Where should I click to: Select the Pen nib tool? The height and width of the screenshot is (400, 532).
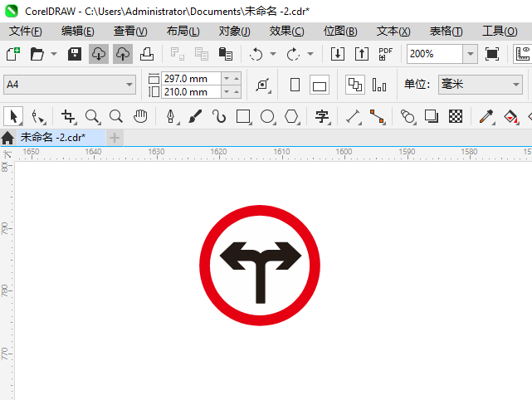(x=171, y=117)
